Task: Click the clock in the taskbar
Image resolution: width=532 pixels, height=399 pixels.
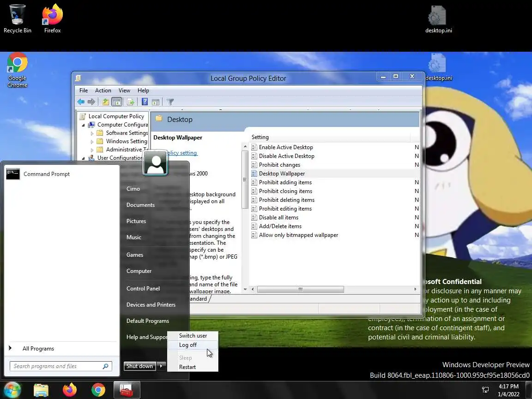Action: coord(508,390)
